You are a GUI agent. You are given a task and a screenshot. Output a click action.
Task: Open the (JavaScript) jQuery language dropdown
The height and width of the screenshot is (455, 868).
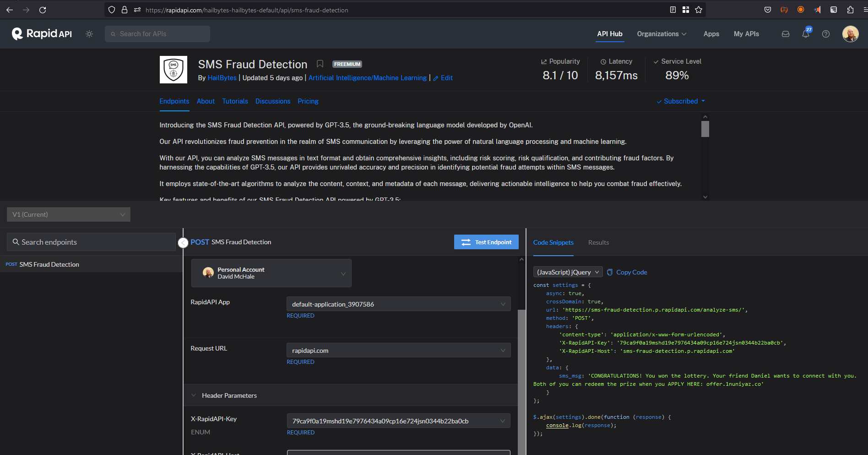click(568, 272)
